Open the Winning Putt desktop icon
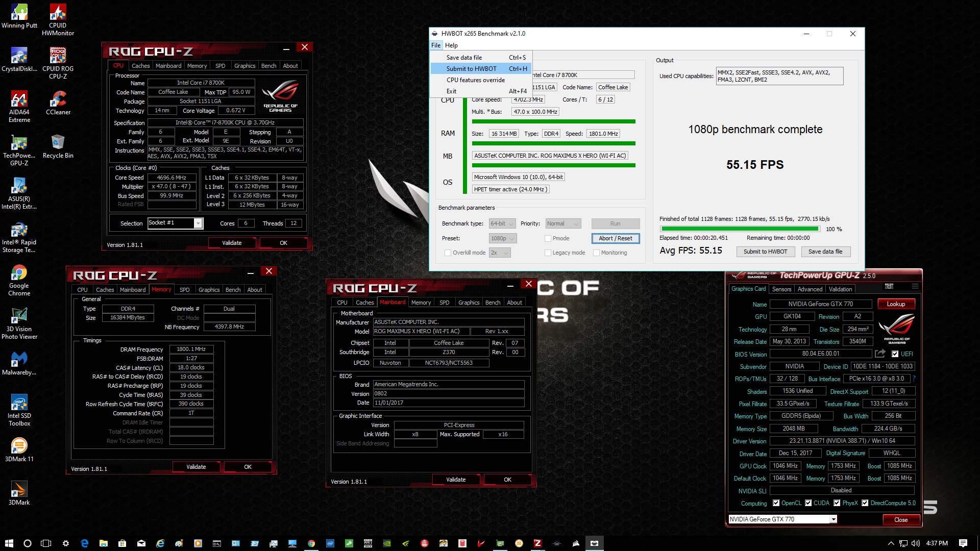Image resolution: width=980 pixels, height=551 pixels. pyautogui.click(x=19, y=16)
